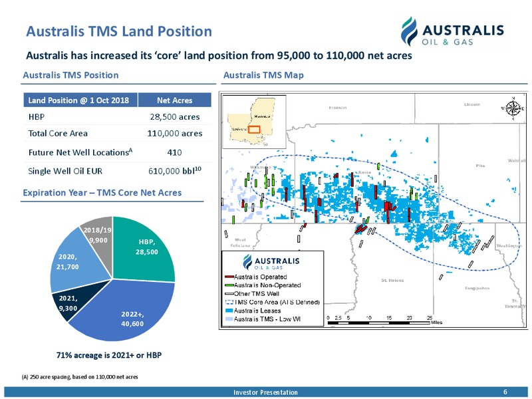This screenshot has height=399, width=532.
Task: Click the Other TMS Well legend symbol
Action: 229,294
